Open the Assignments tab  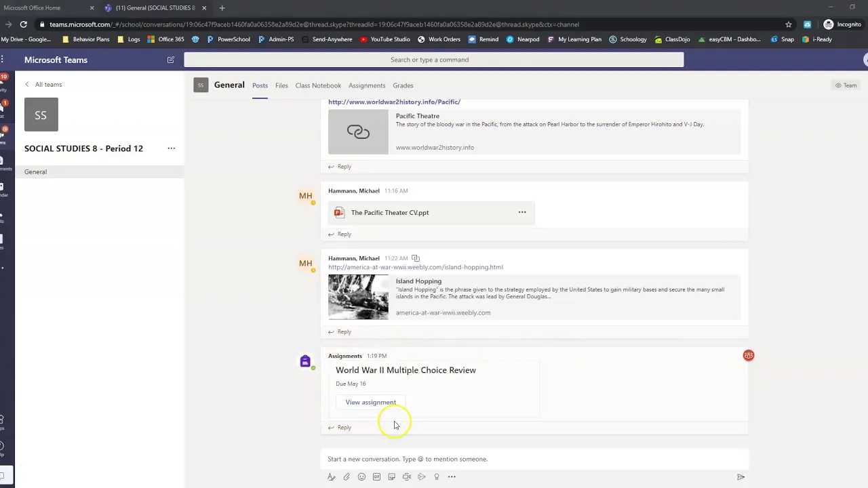(367, 85)
